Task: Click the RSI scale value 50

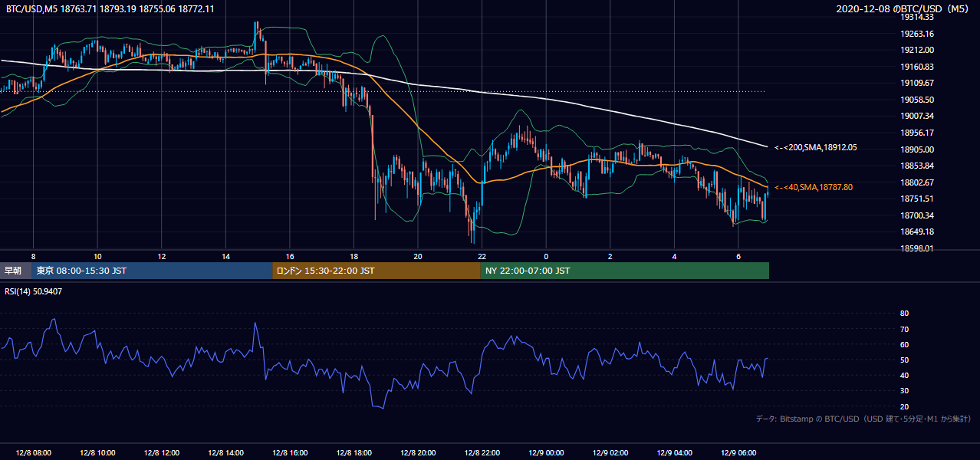Action: [905, 360]
